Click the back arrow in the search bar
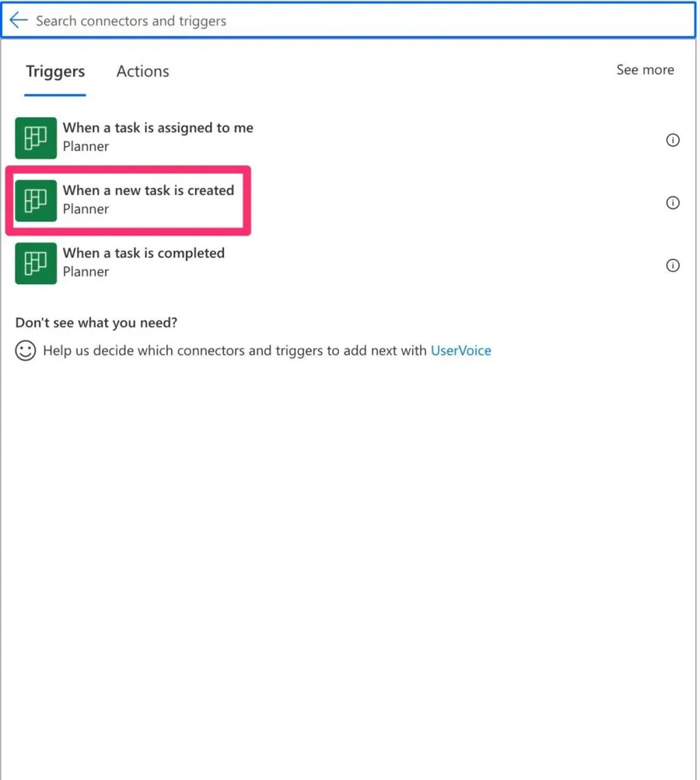 coord(19,20)
